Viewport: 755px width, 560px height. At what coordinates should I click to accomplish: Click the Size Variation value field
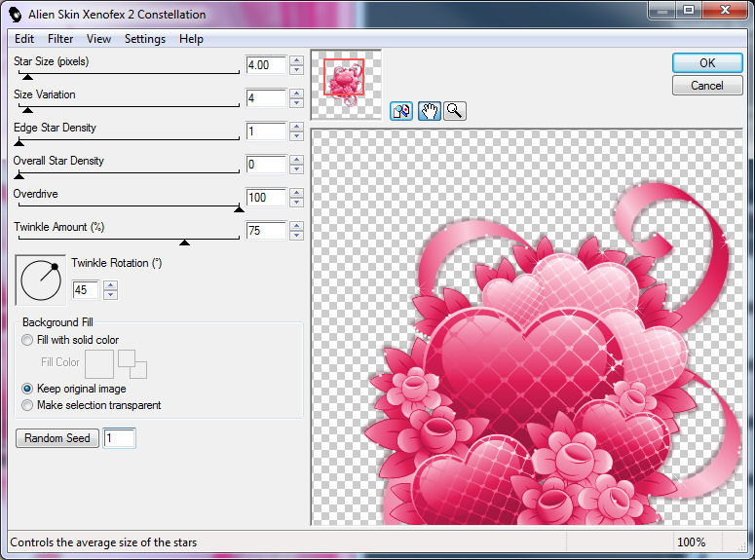click(x=266, y=98)
